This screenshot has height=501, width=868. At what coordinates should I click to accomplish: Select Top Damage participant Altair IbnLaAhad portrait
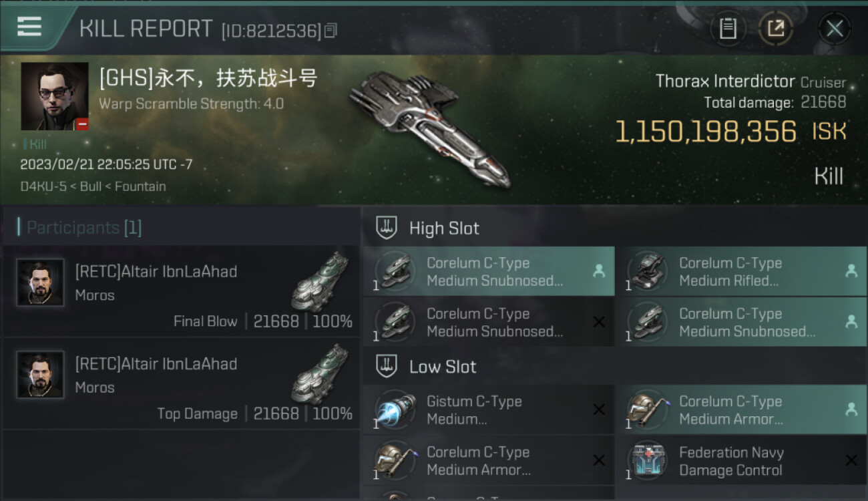41,375
